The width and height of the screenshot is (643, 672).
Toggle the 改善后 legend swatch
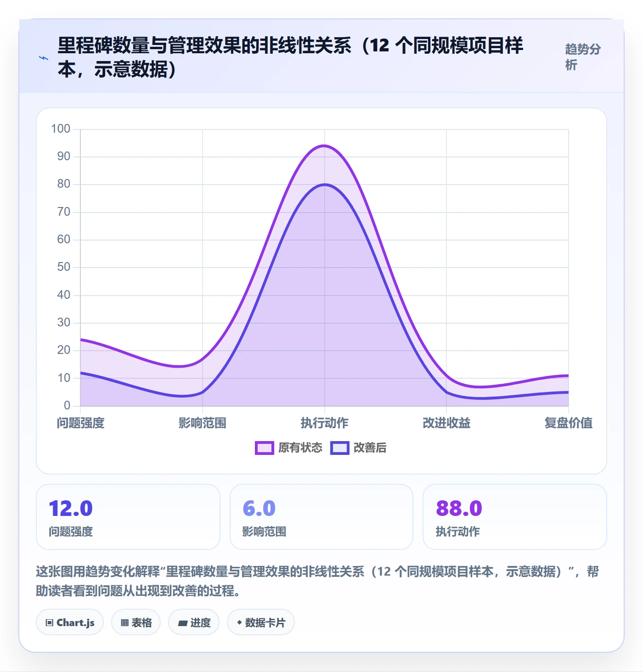pos(340,448)
